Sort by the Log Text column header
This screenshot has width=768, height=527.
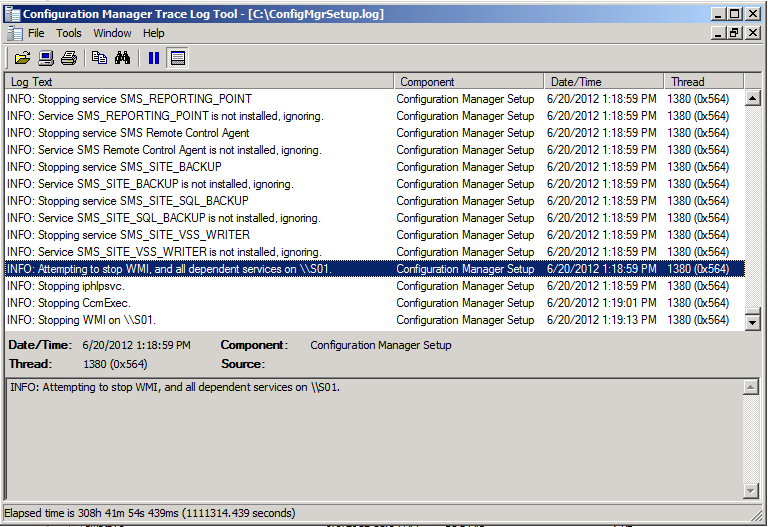point(199,82)
